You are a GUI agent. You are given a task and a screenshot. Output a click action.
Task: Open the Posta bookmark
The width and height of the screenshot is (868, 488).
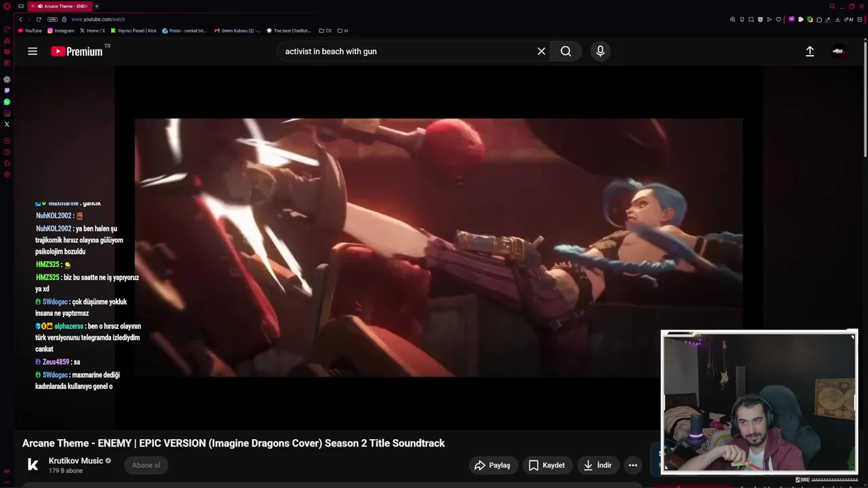coord(184,30)
